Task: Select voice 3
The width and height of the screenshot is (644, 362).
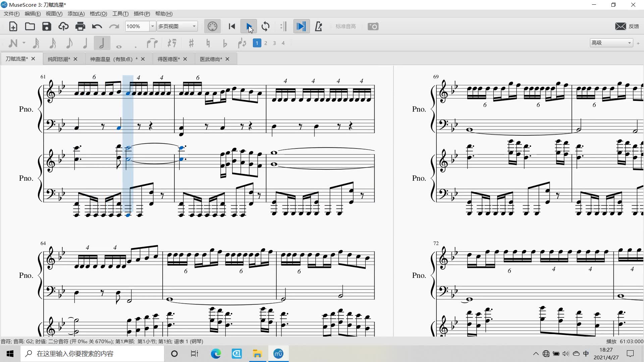Action: pyautogui.click(x=274, y=43)
